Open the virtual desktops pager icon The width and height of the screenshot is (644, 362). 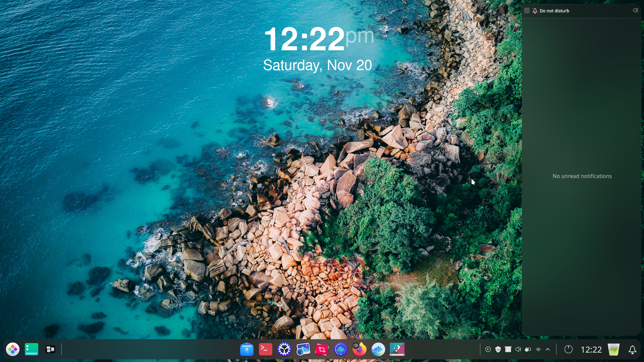click(x=50, y=349)
